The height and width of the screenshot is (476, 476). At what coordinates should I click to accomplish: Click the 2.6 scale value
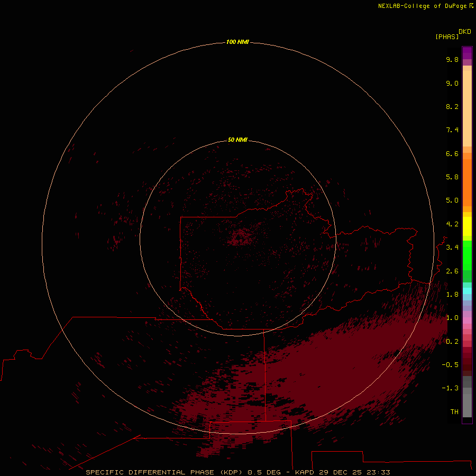coord(452,271)
